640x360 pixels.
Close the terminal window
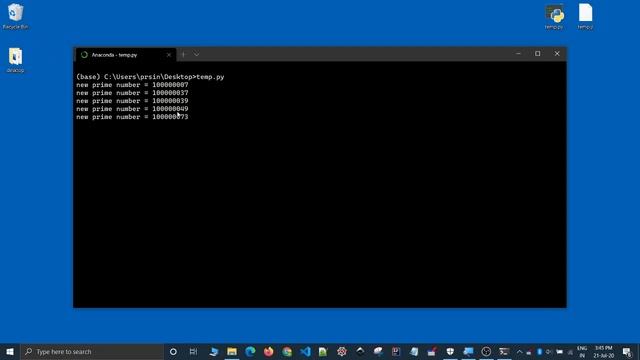point(557,53)
